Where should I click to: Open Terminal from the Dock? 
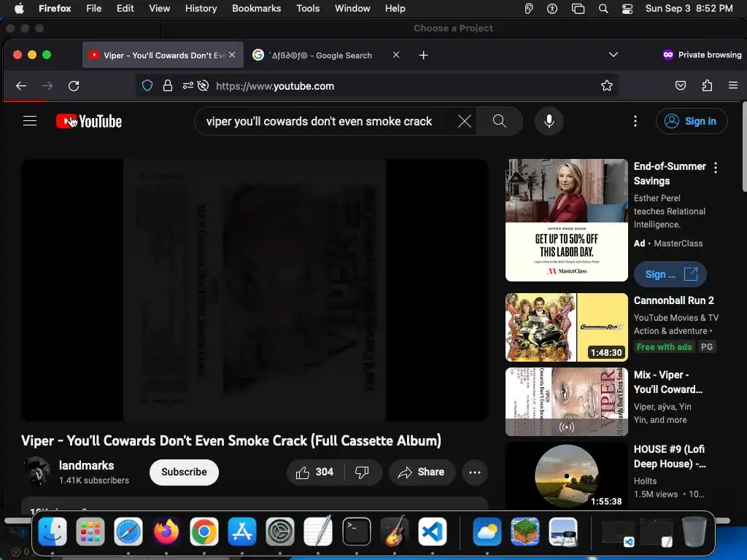click(356, 532)
